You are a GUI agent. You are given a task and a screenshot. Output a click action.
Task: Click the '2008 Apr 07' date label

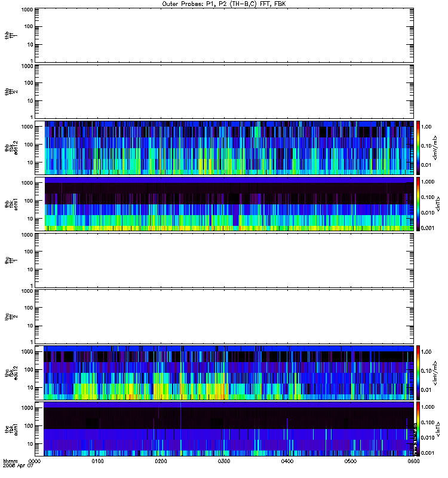(18, 466)
